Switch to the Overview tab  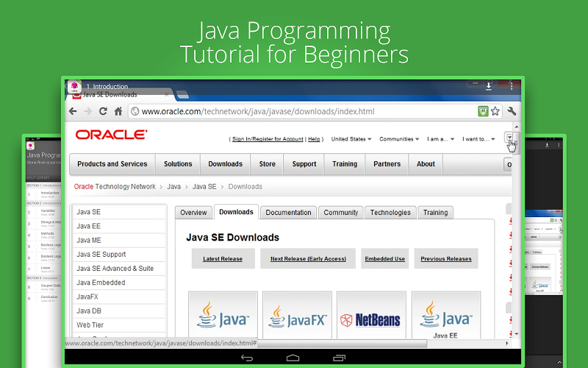coord(193,213)
